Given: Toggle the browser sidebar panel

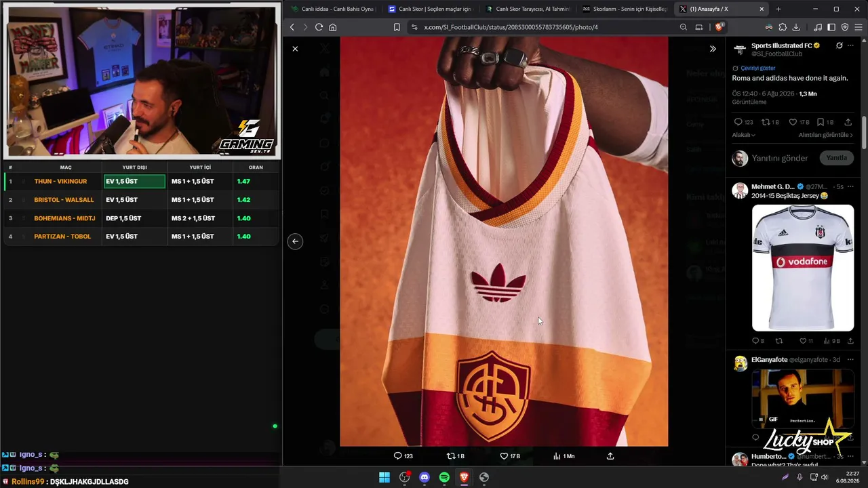Looking at the screenshot, I should point(832,27).
